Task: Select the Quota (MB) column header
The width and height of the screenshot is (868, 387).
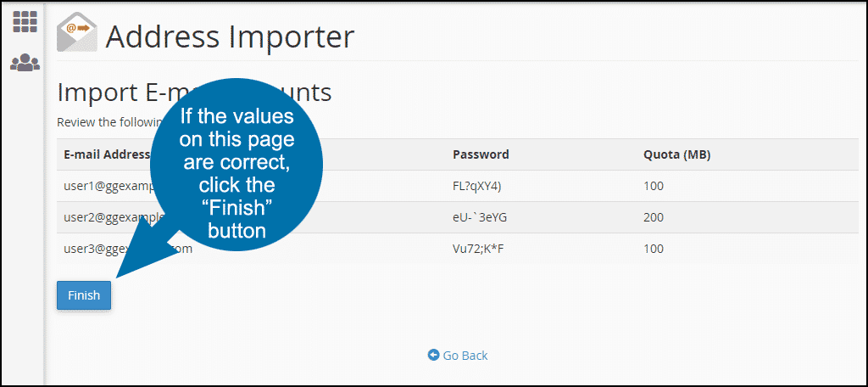Action: (676, 154)
